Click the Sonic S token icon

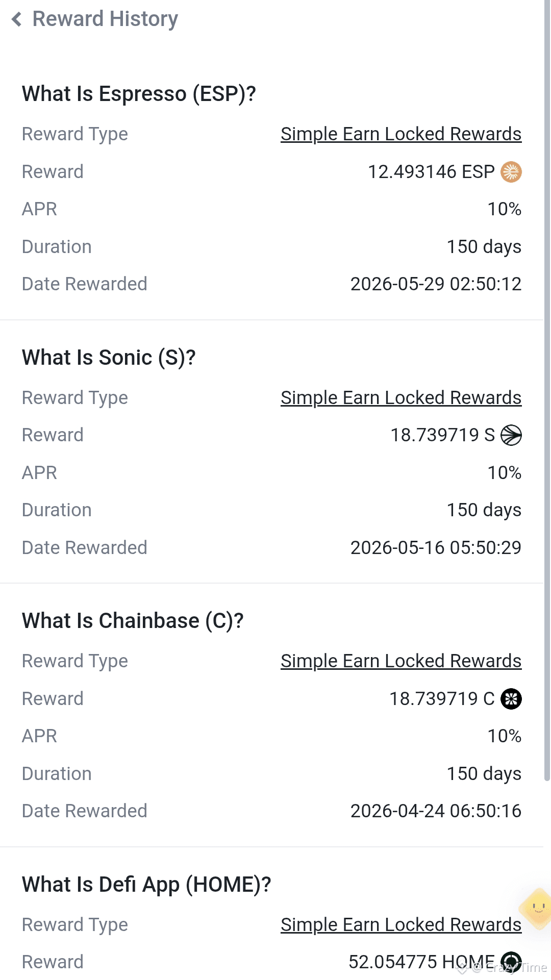click(511, 435)
